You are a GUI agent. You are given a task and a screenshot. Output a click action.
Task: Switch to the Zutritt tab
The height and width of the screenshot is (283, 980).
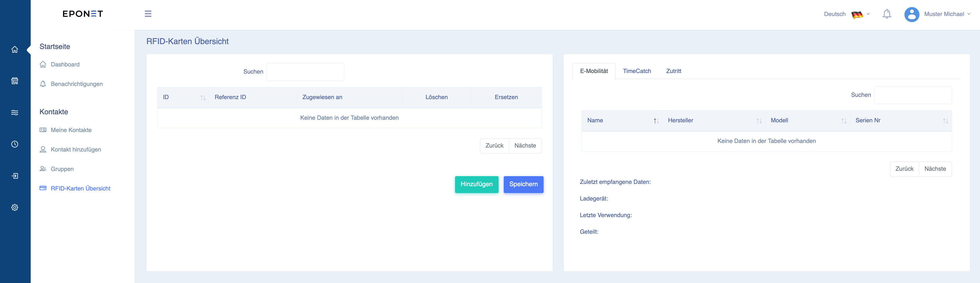(673, 71)
